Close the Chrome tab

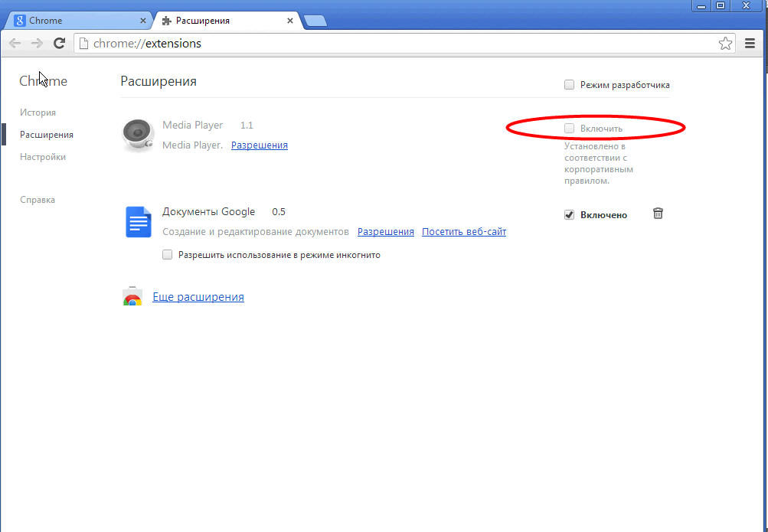point(143,21)
